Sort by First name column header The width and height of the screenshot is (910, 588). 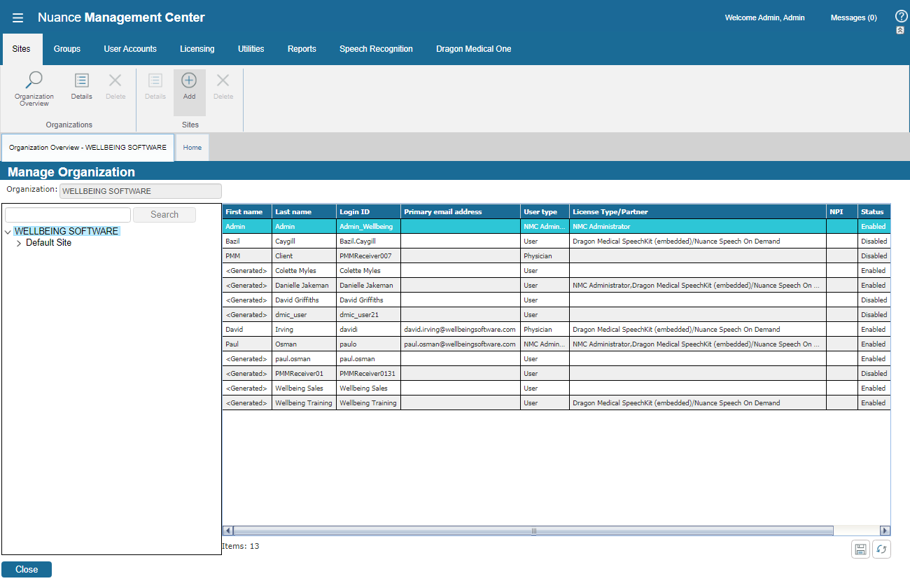point(247,211)
